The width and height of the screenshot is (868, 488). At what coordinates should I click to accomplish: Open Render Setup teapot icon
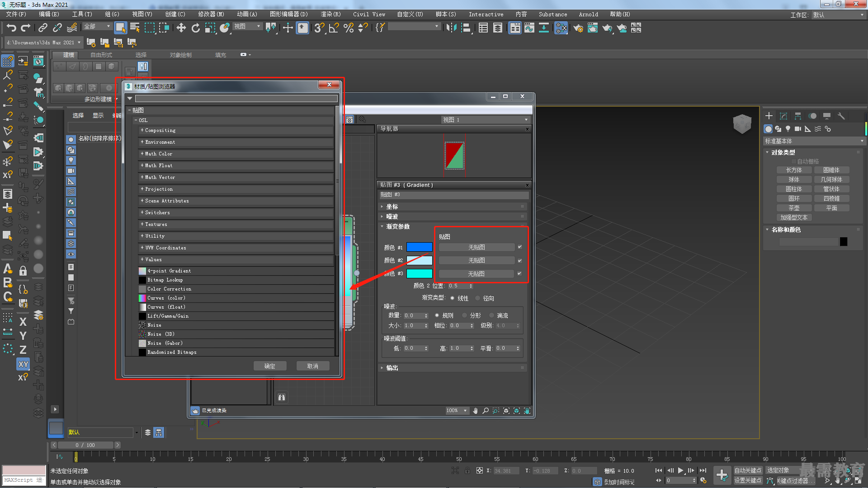(578, 28)
